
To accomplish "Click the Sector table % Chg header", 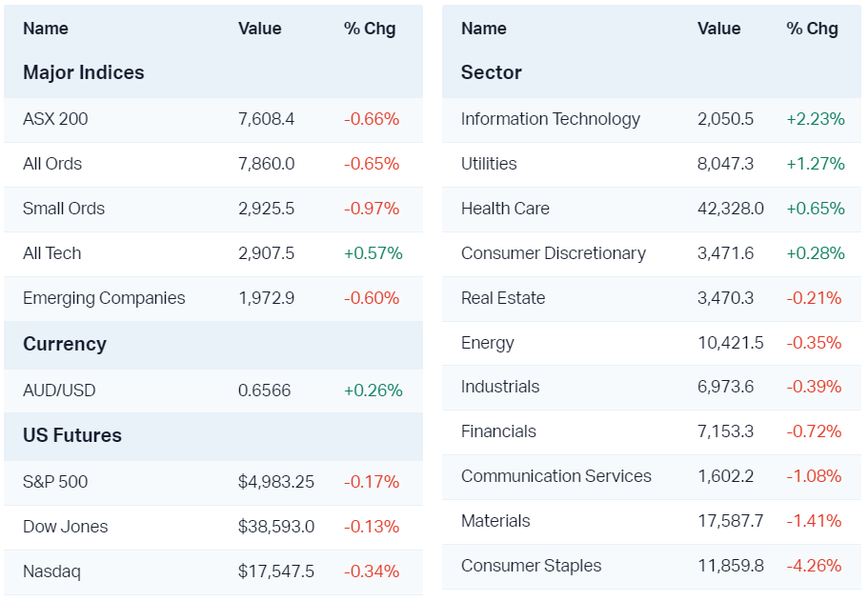I will point(813,29).
